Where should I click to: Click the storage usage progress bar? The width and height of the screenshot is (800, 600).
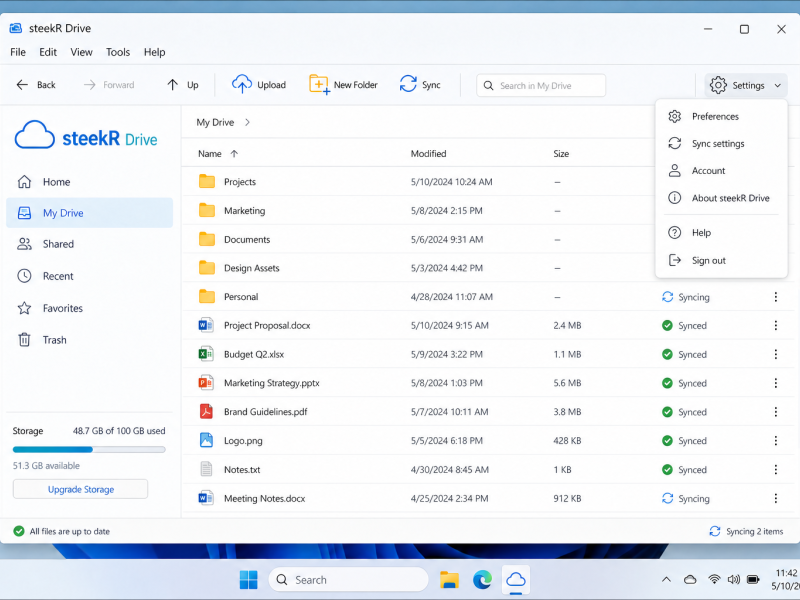[89, 449]
